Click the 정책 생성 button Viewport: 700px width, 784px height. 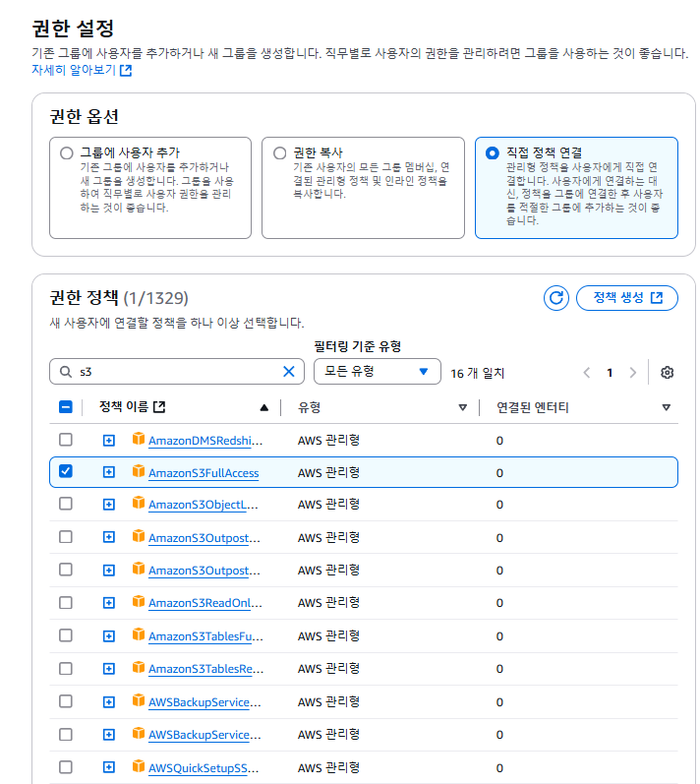[x=627, y=298]
